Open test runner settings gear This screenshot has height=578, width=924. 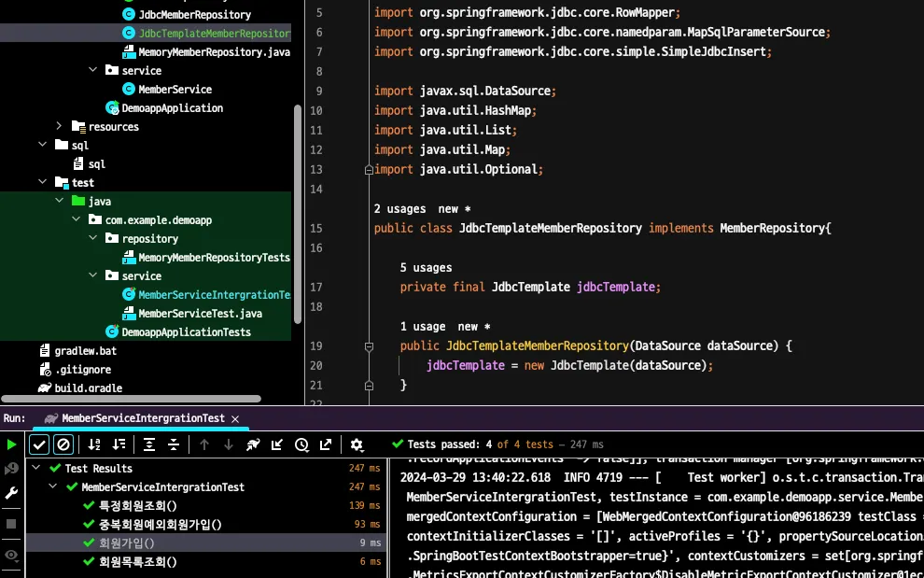(x=357, y=445)
